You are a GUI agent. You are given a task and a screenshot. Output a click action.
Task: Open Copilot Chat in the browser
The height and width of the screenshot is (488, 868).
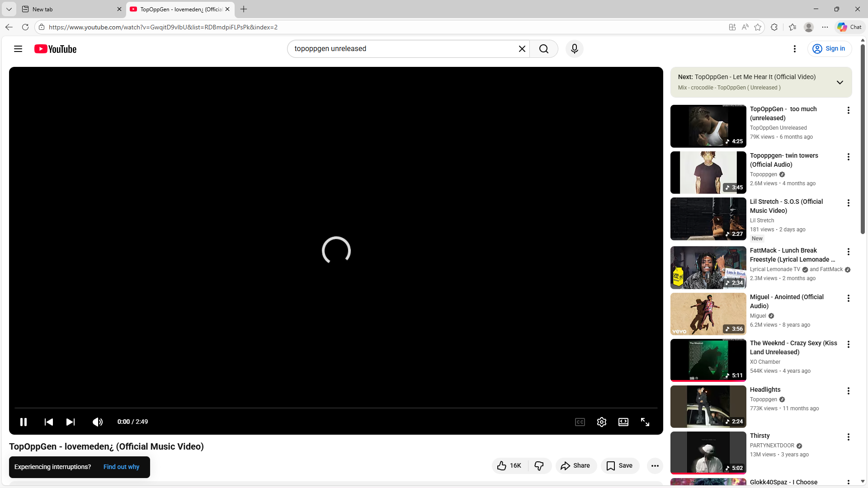pos(850,27)
